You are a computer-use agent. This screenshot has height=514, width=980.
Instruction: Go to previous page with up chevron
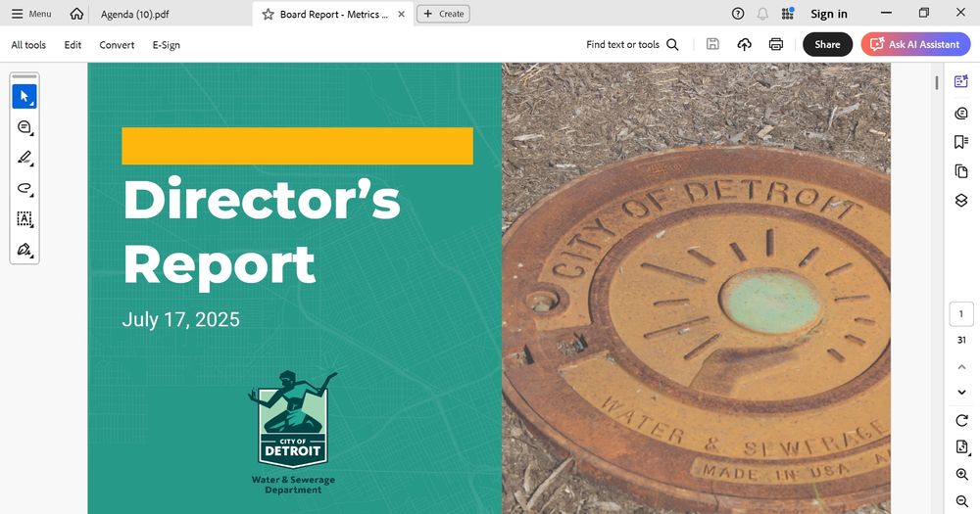(961, 367)
